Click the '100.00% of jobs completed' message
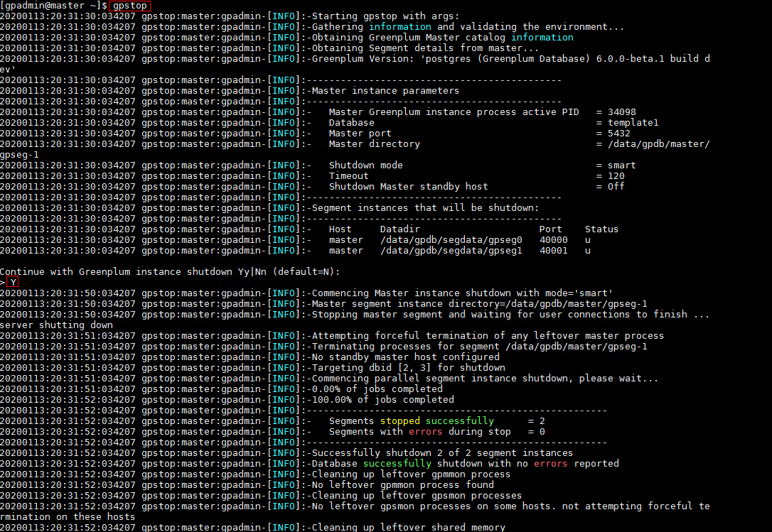Screen dimensions: 772x532 coord(382,400)
